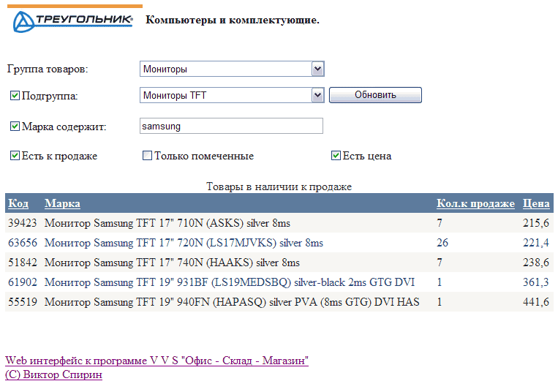The height and width of the screenshot is (392, 558).
Task: Click the Группа товаров label
Action: (48, 69)
